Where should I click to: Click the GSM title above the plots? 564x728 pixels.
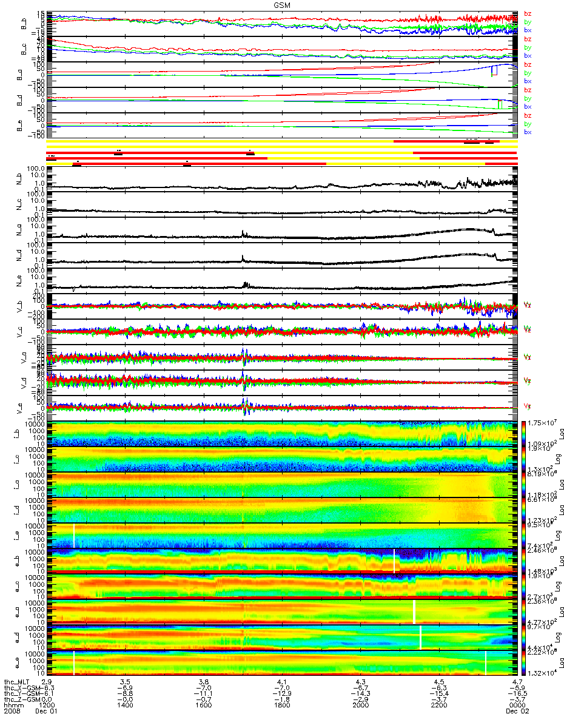pyautogui.click(x=281, y=4)
